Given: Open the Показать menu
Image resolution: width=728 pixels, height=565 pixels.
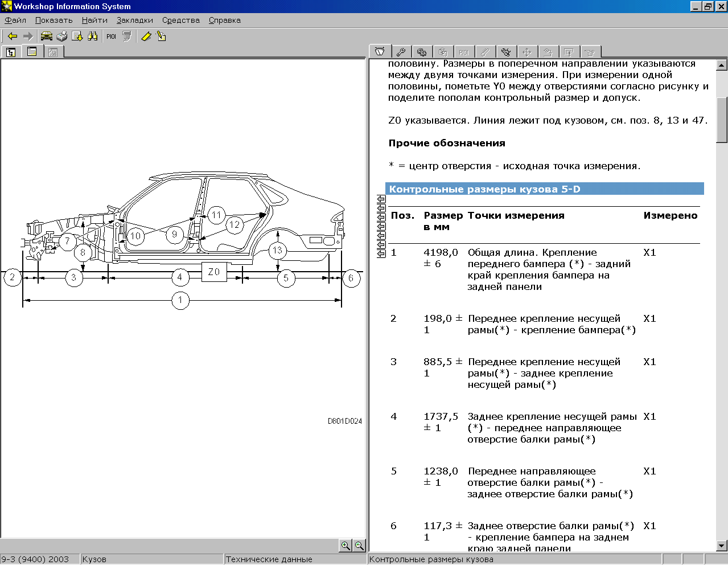Looking at the screenshot, I should pyautogui.click(x=54, y=20).
